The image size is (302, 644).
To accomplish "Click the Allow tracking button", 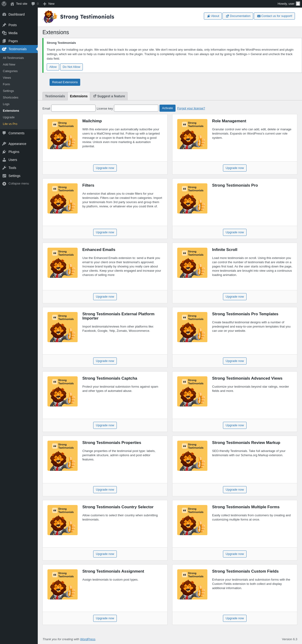I will click(x=53, y=67).
